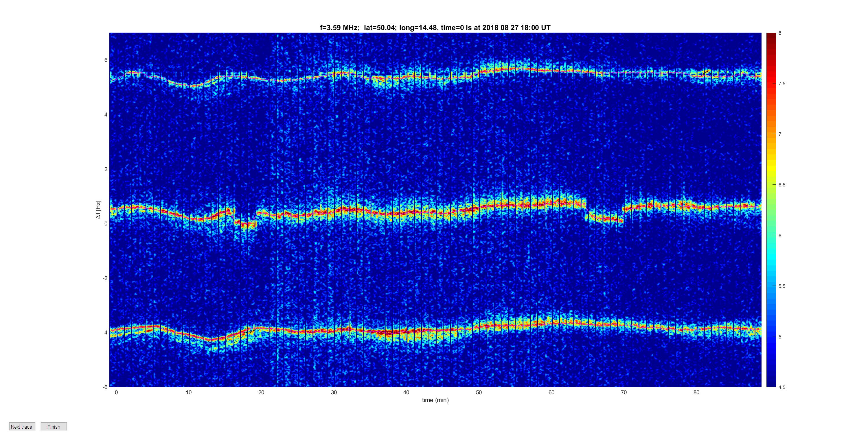The width and height of the screenshot is (868, 435).
Task: Click the y-axis tick label -4
Action: pyautogui.click(x=105, y=333)
